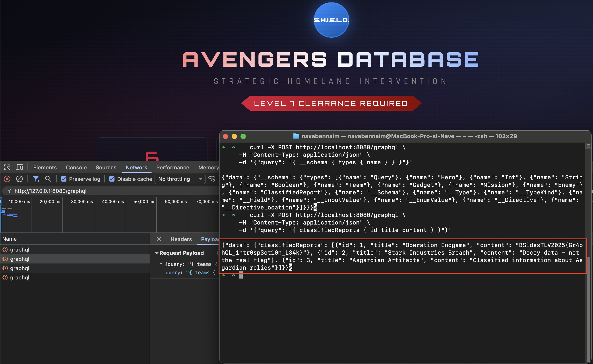Click the network filter funnel icon
The height and width of the screenshot is (364, 593).
click(36, 179)
